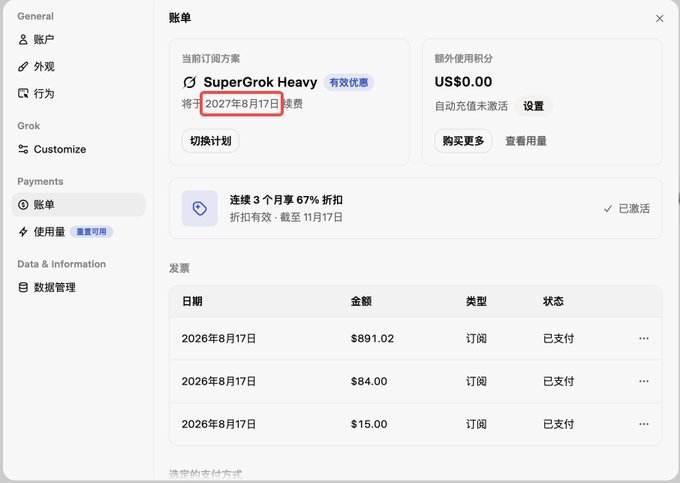The height and width of the screenshot is (483, 680).
Task: Click the 折扣有效 · 截至 11月17日 text
Action: coord(286,217)
